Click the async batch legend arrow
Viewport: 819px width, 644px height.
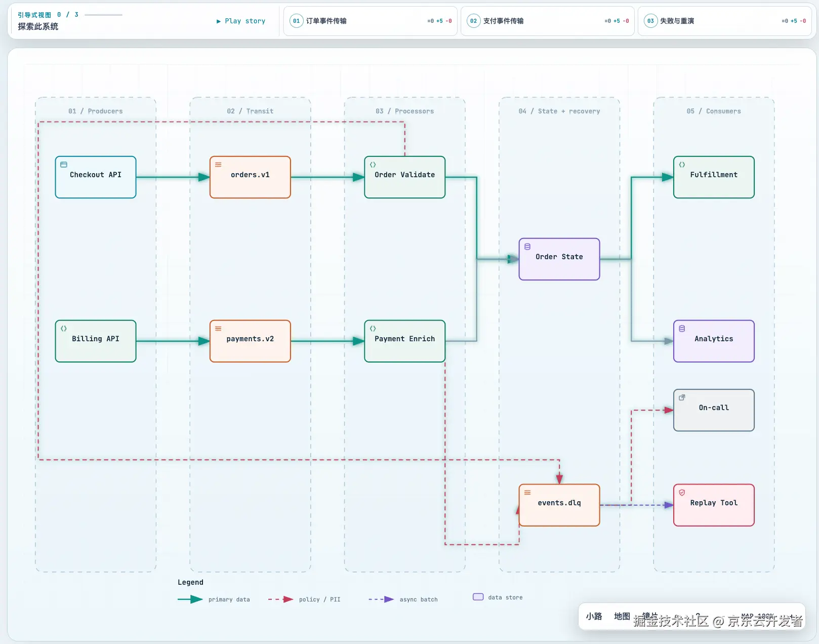click(382, 599)
